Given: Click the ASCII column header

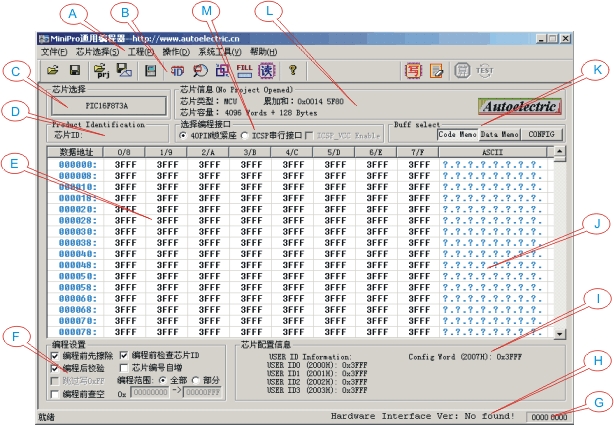Looking at the screenshot, I should [x=492, y=152].
